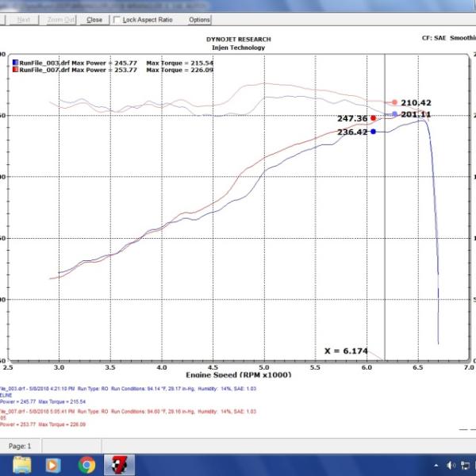Launch Windows Media Player from taskbar
476x476 pixels.
pos(52,465)
